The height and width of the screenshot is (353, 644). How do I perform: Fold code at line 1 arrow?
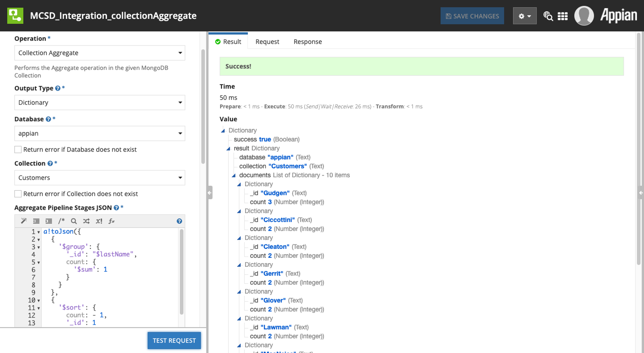pyautogui.click(x=39, y=232)
